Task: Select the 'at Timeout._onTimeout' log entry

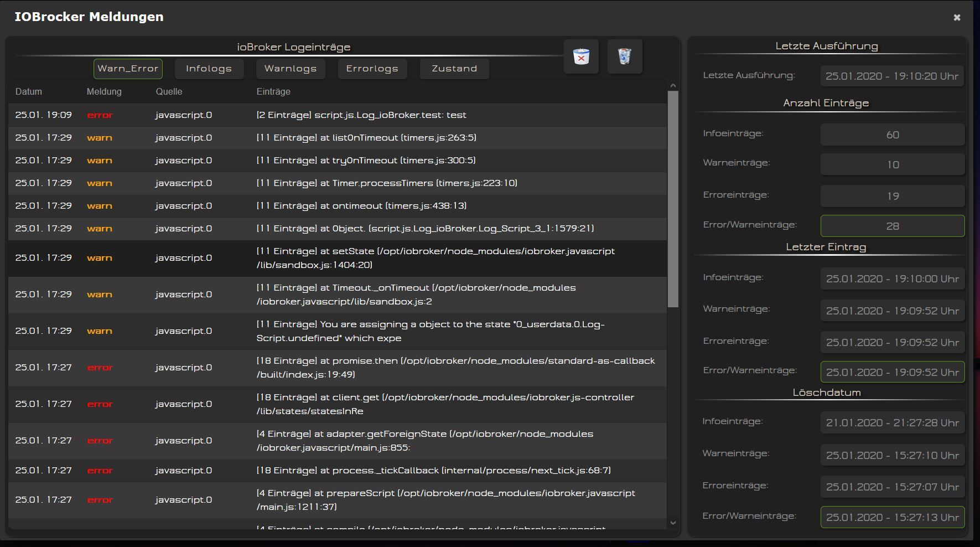Action: [338, 295]
